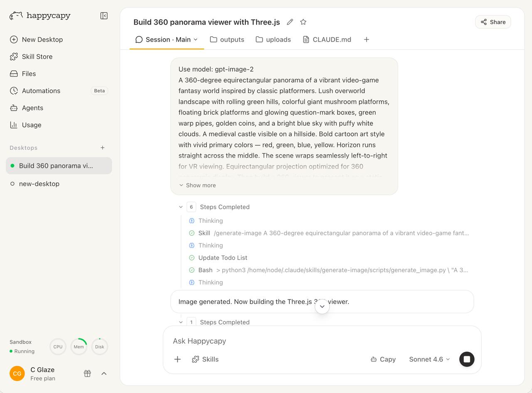The height and width of the screenshot is (393, 532).
Task: Change model from Sonnet 4.6 dropdown
Action: (429, 359)
